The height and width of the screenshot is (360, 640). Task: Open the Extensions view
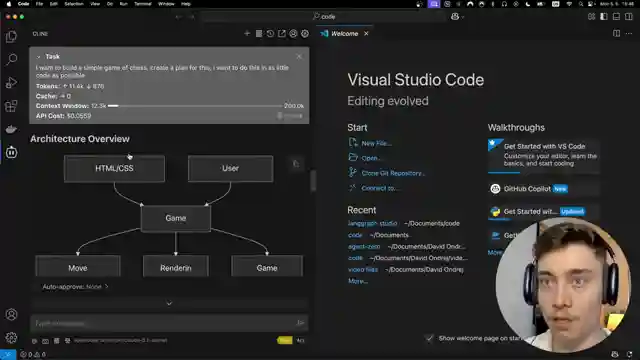pos(11,106)
